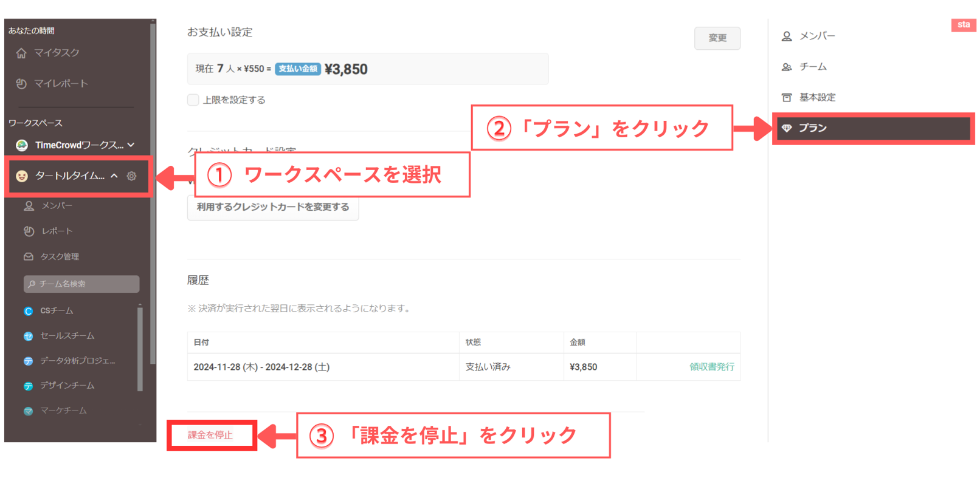This screenshot has width=980, height=492.
Task: Open レポート under タートルタイム workspace
Action: [57, 231]
